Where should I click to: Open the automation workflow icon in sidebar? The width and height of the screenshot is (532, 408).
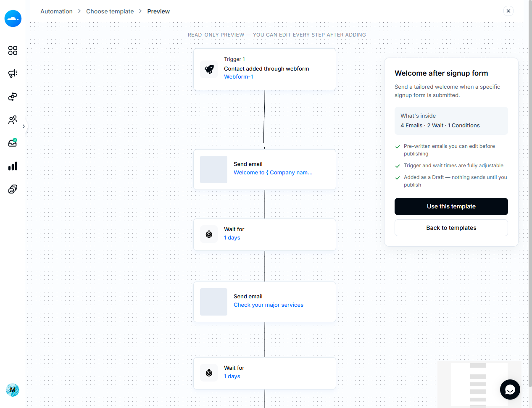pos(13,97)
